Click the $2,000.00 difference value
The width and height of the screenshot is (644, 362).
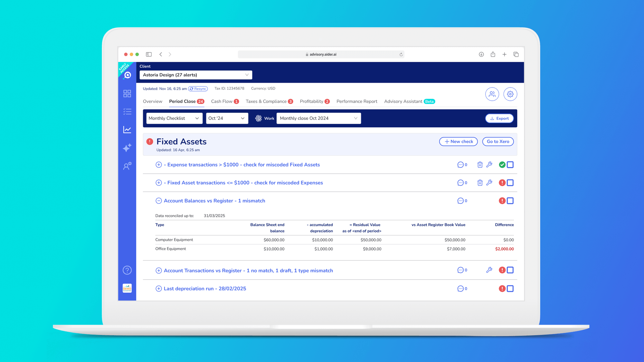(504, 249)
